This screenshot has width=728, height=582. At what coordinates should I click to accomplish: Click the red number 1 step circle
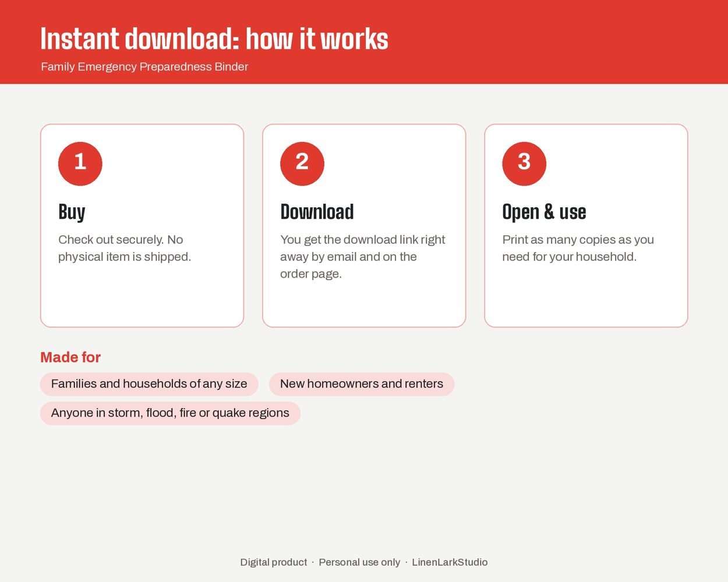point(80,164)
